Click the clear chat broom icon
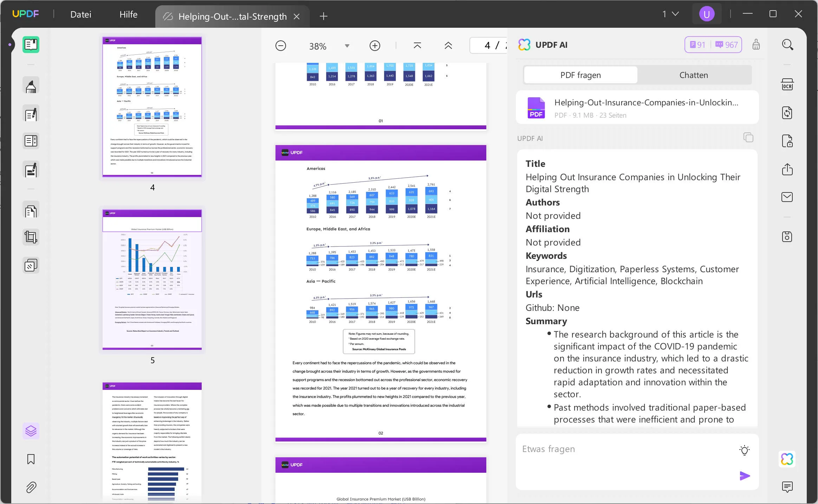This screenshot has height=504, width=818. click(756, 45)
